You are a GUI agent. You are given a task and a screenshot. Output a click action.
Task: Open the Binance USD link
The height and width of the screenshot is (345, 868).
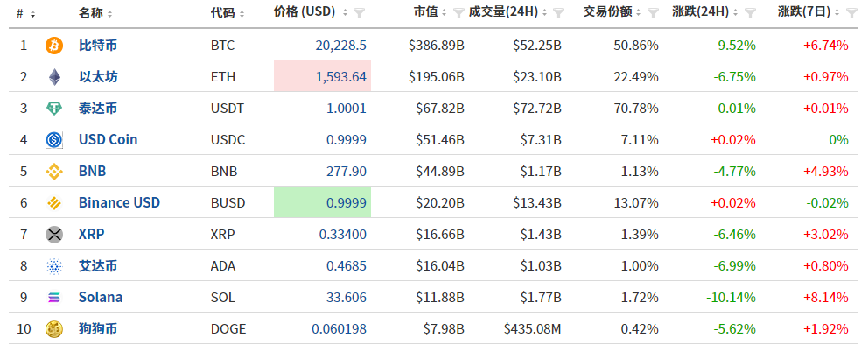(x=119, y=203)
